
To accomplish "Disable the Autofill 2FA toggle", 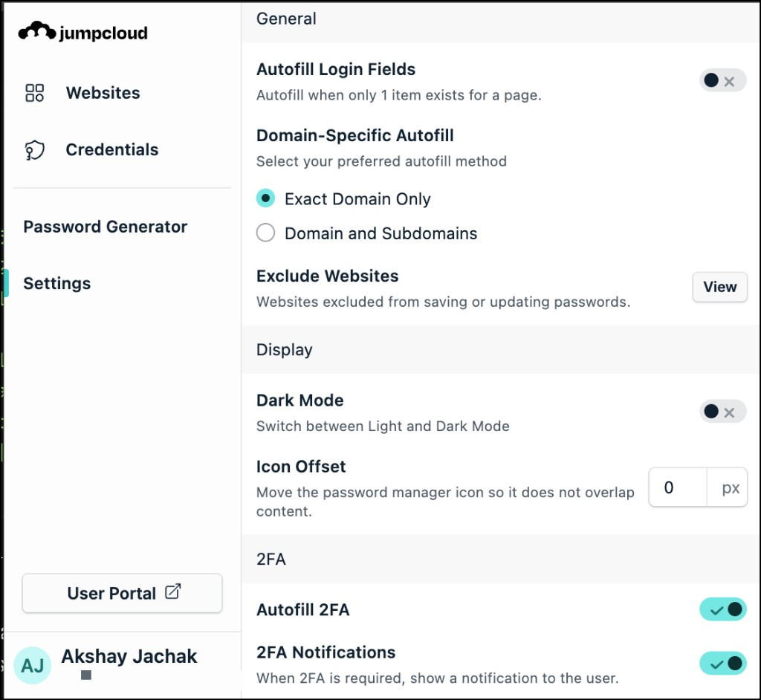I will (722, 609).
